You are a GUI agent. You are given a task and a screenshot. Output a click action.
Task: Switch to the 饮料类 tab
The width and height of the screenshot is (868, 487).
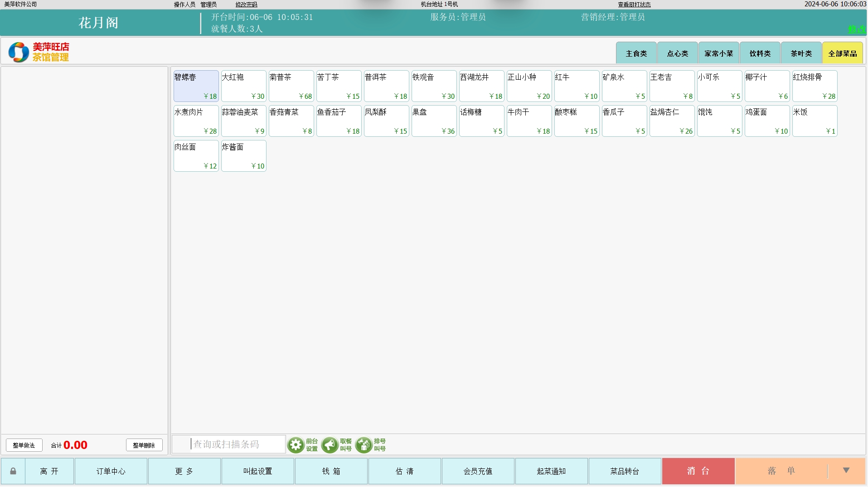(x=760, y=53)
